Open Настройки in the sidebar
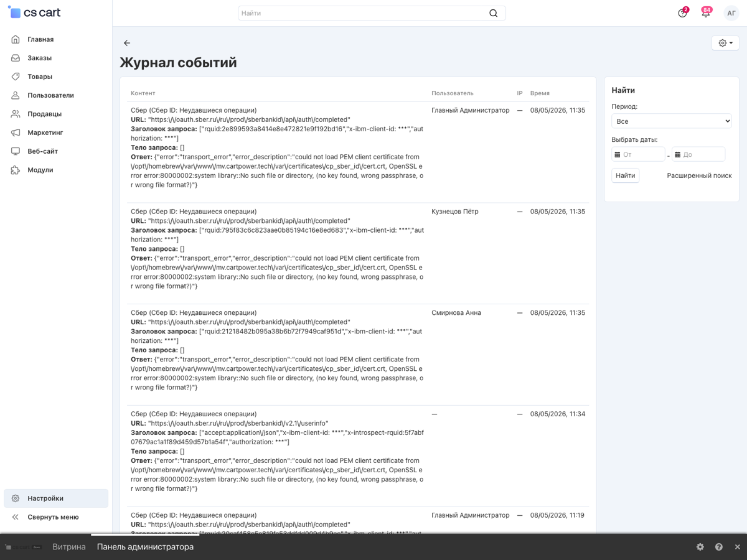The height and width of the screenshot is (560, 747). coord(56,498)
